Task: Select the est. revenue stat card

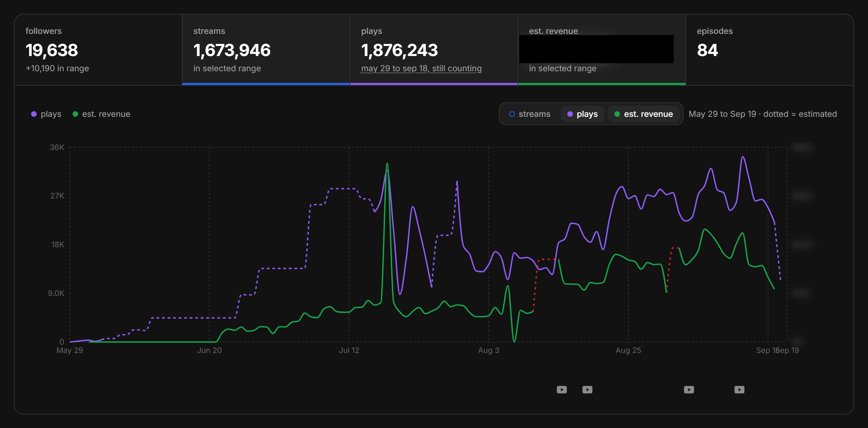Action: 602,50
